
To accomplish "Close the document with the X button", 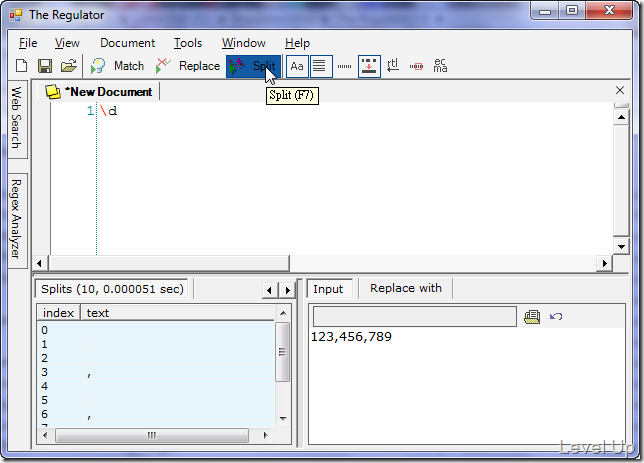I will (620, 90).
